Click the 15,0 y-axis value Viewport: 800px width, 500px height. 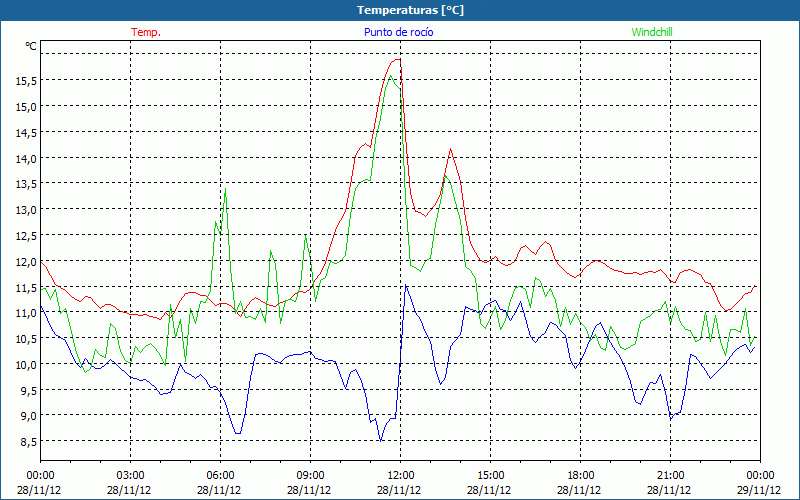tap(27, 106)
